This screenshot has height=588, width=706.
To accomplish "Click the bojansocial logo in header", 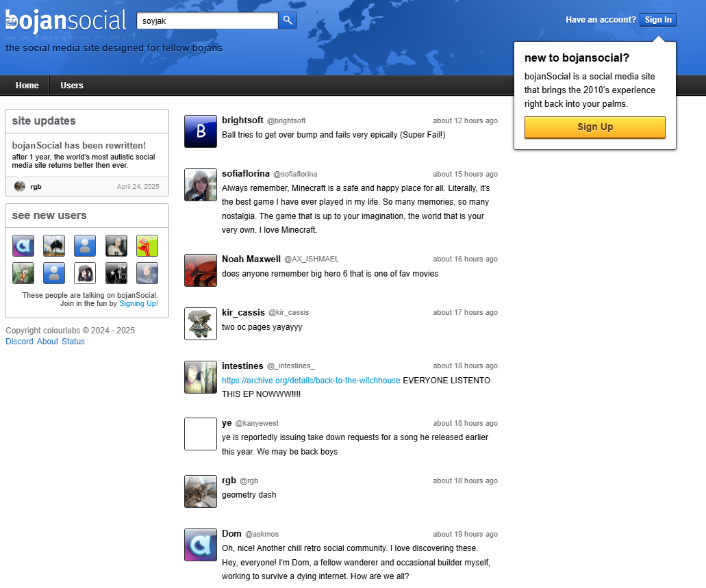I will pos(66,21).
